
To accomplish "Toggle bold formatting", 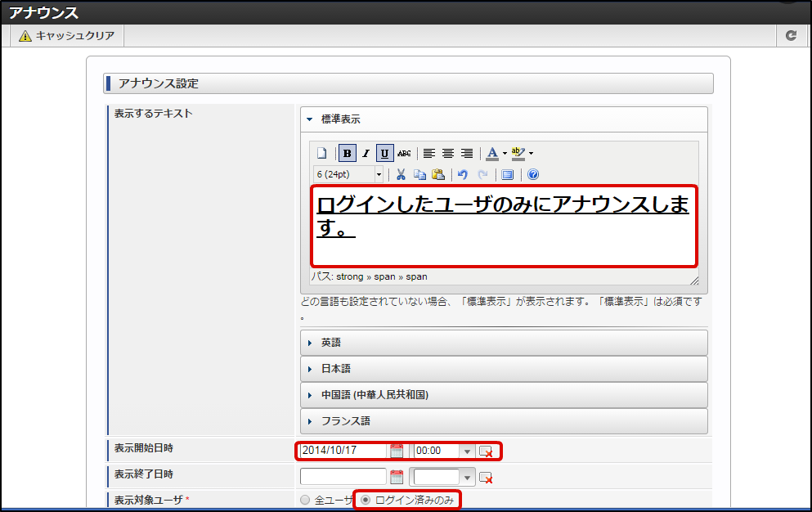I will 347,154.
